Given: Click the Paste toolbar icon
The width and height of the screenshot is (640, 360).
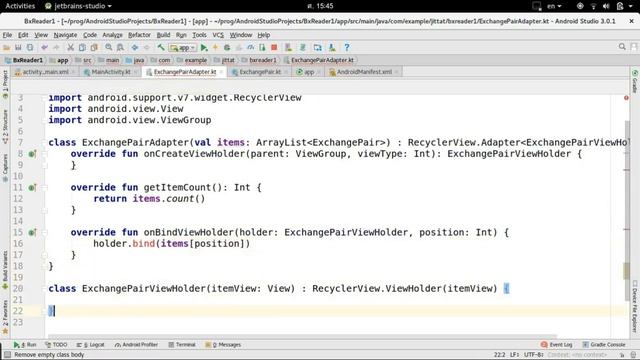Looking at the screenshot, I should click(94, 47).
